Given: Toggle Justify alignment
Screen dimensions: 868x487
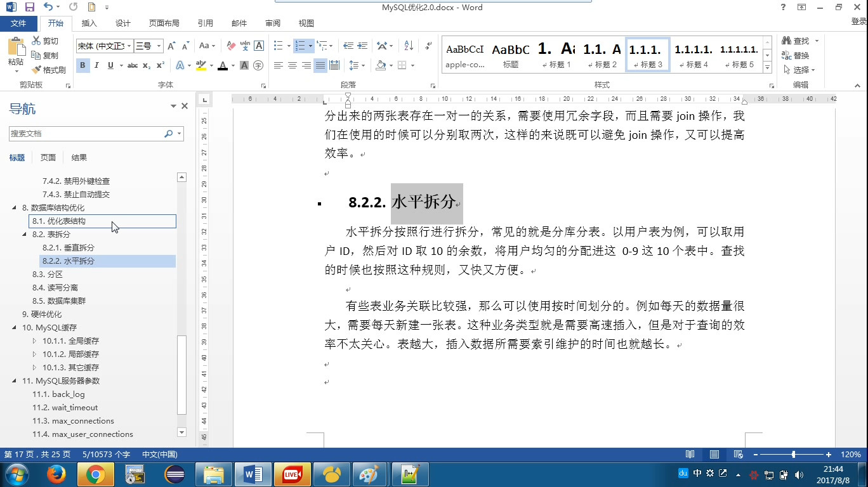Looking at the screenshot, I should 320,65.
